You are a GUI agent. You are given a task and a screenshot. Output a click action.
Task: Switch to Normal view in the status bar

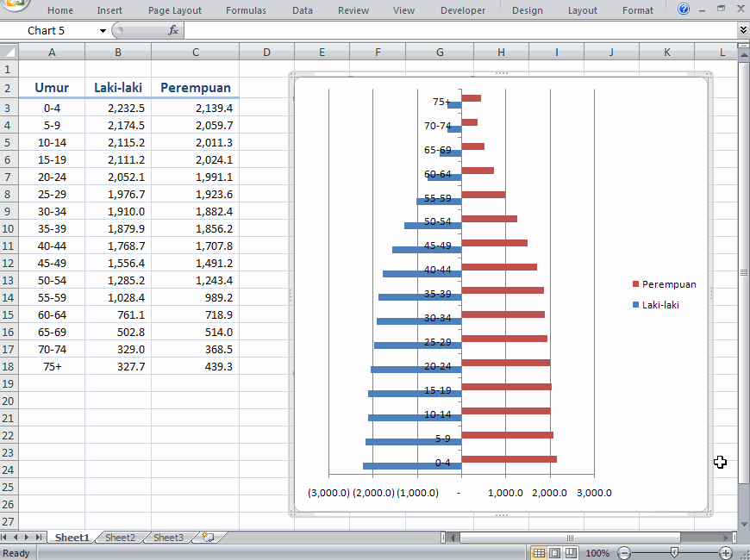point(539,552)
